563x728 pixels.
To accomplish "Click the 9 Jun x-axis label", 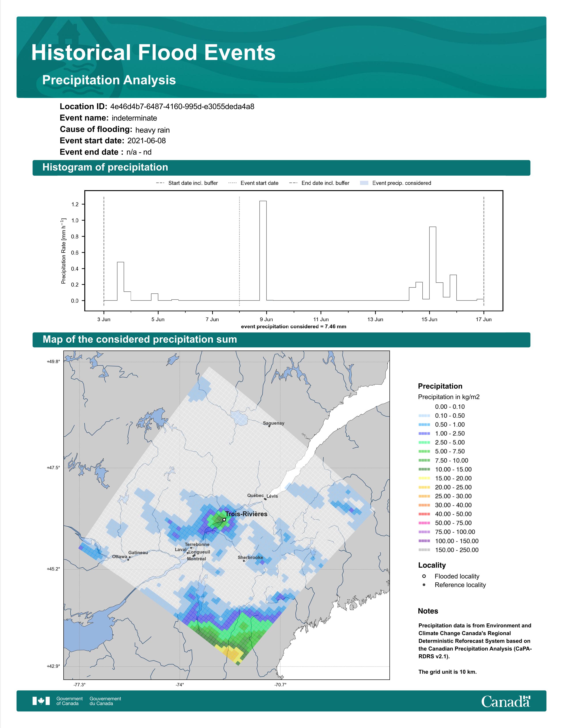I will [x=266, y=319].
